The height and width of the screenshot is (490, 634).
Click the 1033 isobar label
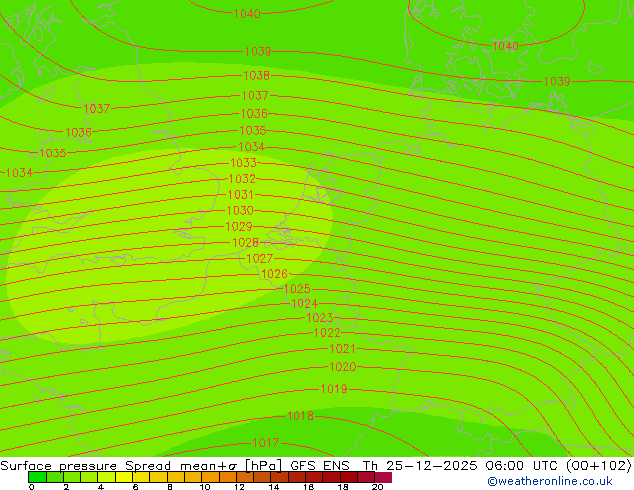pyautogui.click(x=243, y=163)
